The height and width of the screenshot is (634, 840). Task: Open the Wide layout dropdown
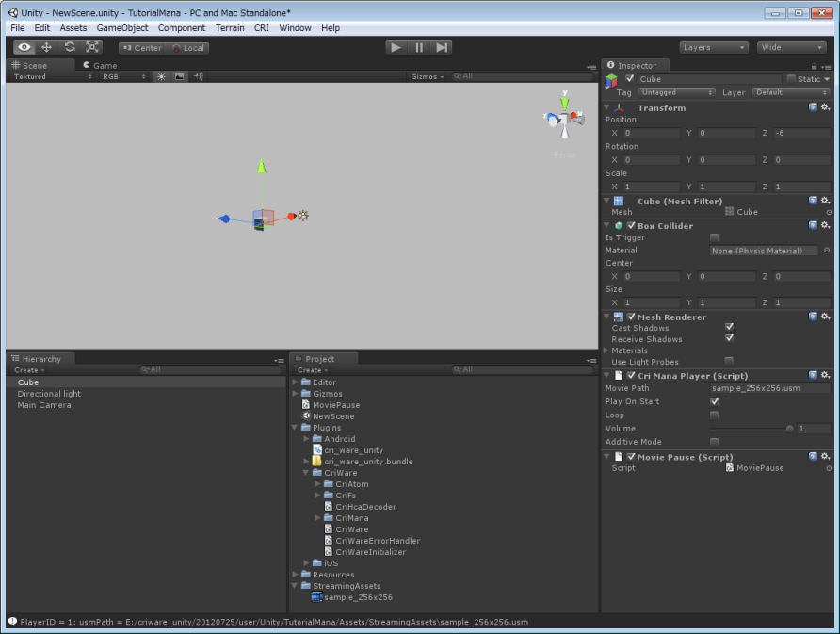click(x=791, y=48)
